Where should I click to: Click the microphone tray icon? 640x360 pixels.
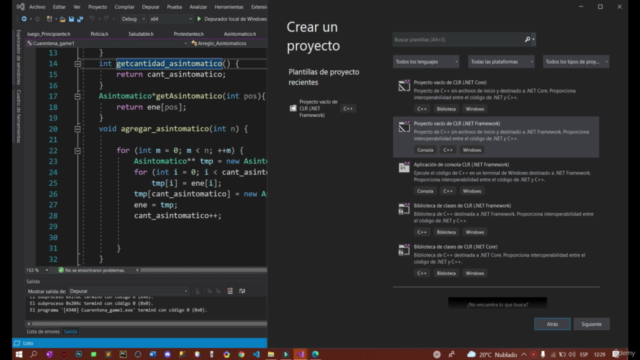click(x=543, y=354)
